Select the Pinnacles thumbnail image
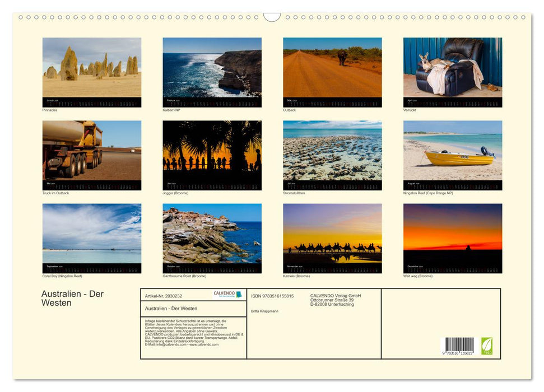Screen dimensions: 544x392 (91, 67)
